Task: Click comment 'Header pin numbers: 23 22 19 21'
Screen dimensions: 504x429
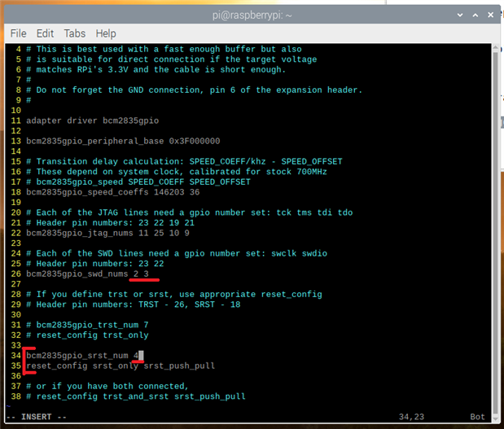Action: click(x=116, y=223)
